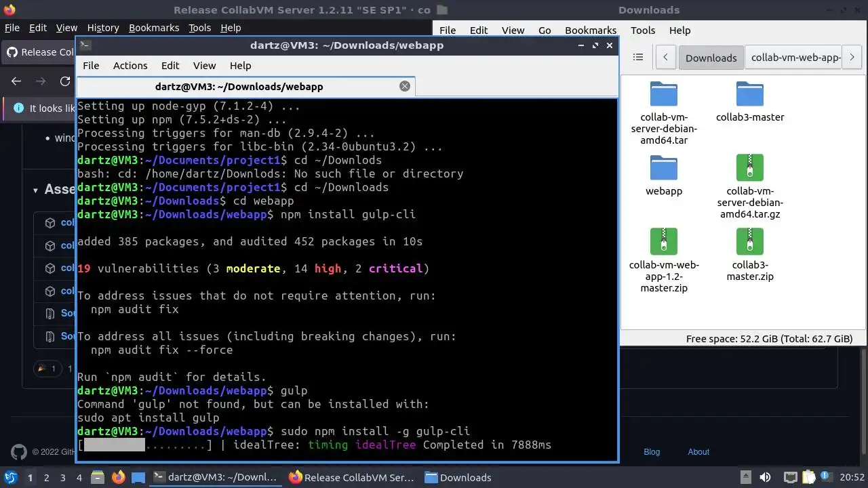
Task: Click the 20:52 clock
Action: (852, 477)
